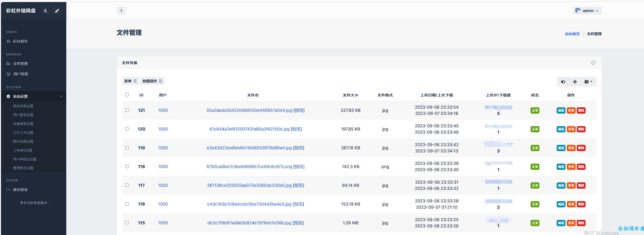Toggle the card view switch icon
This screenshot has width=644, height=235.
[563, 82]
